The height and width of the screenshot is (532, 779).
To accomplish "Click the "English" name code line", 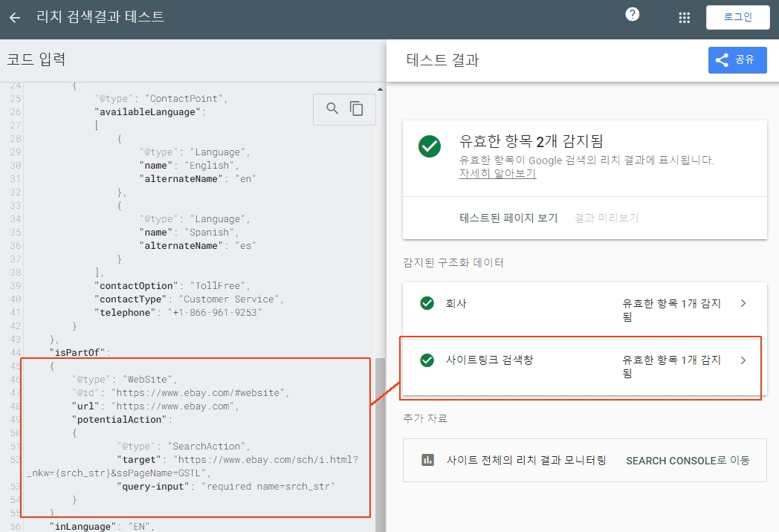I will click(x=190, y=166).
